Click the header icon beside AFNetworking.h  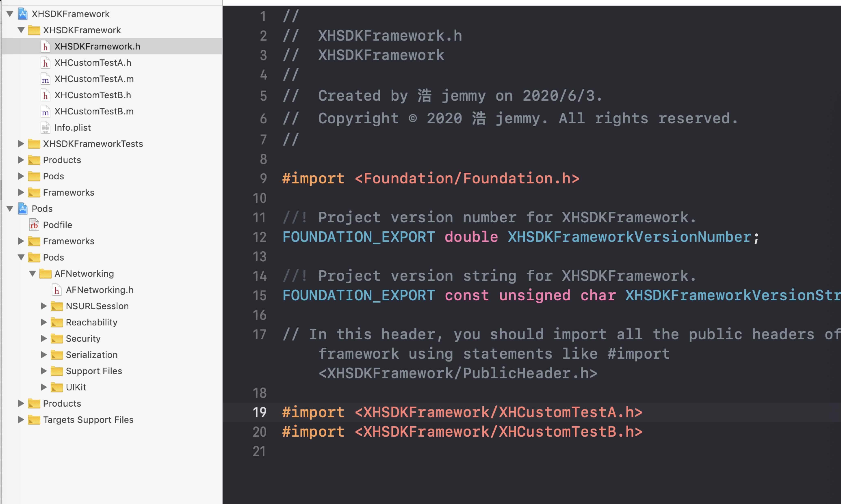tap(57, 290)
